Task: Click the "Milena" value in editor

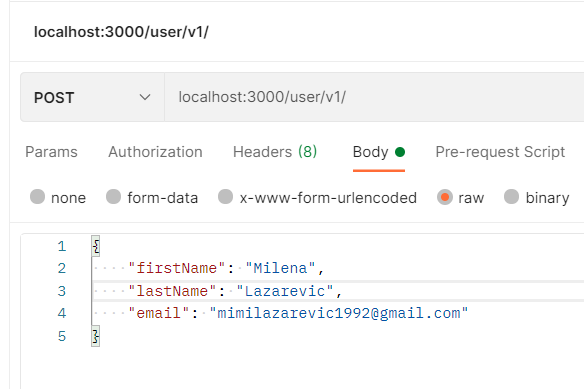Action: [x=280, y=268]
